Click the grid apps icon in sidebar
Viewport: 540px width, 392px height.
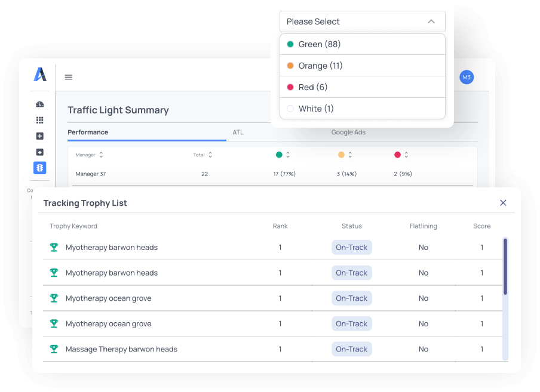(40, 120)
